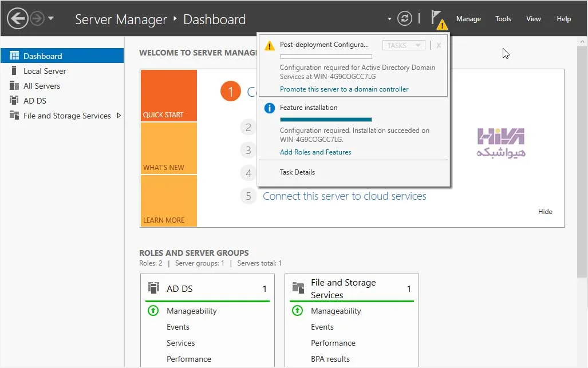Click File and Storage Manageability status icon
Viewport: 588px width, 368px height.
click(x=297, y=311)
